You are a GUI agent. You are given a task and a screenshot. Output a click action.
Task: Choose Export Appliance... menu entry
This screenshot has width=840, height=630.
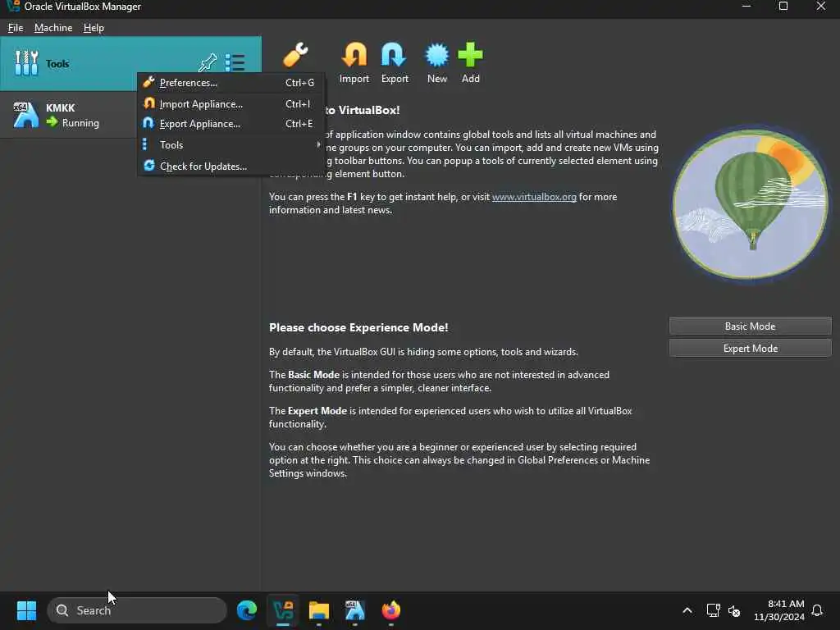tap(231, 124)
